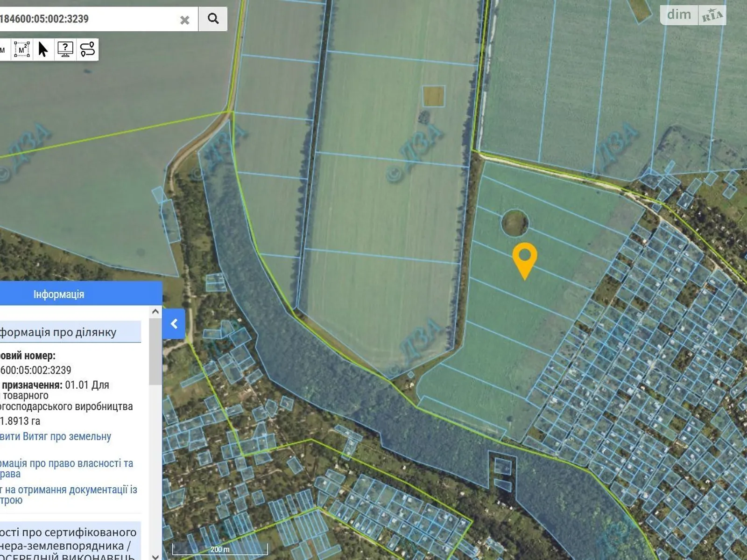The width and height of the screenshot is (747, 560).
Task: Select the area measurement M² tool
Action: pos(21,49)
